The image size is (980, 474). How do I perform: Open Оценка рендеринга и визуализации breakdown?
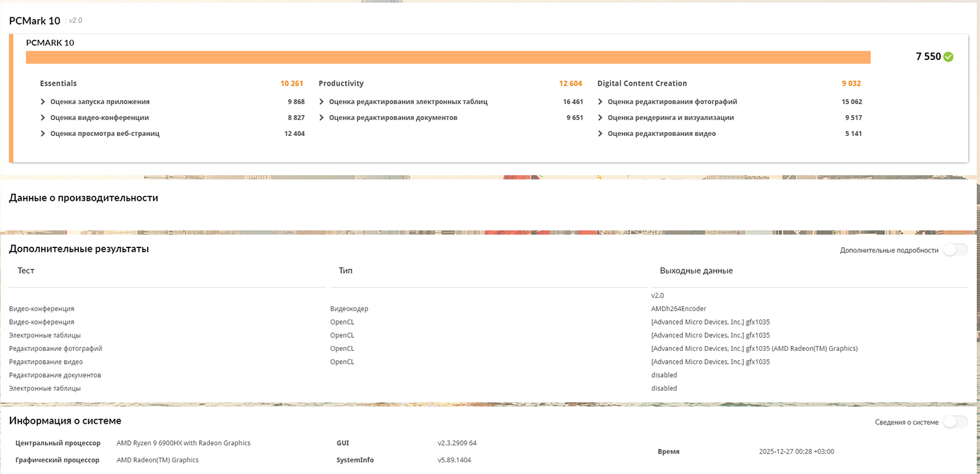[600, 118]
